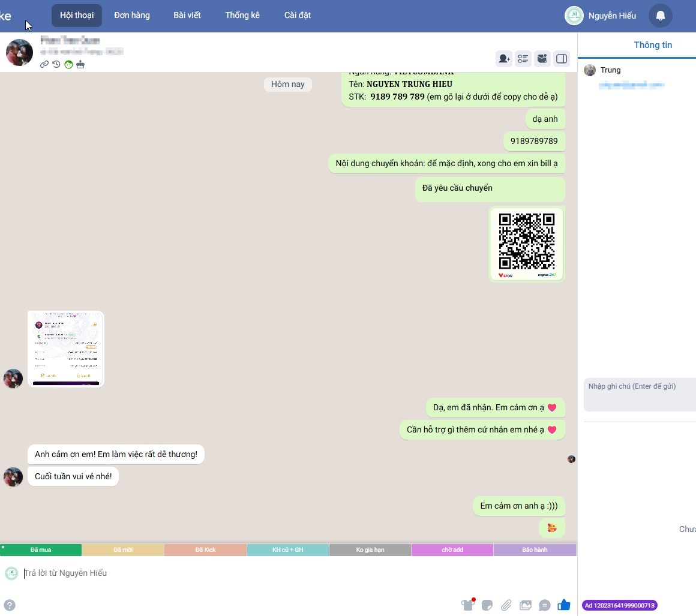Click the conversation history clock icon

(x=56, y=64)
